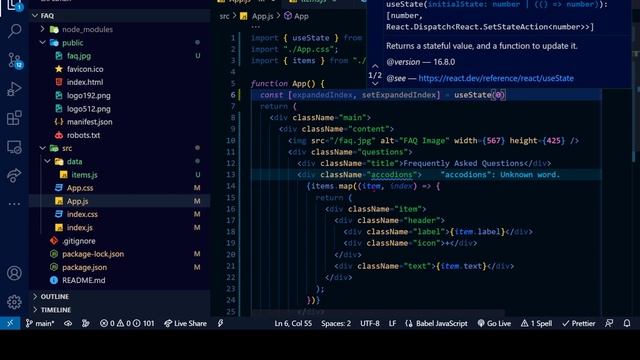Switch git branch main* in status bar
The image size is (640, 360).
[40, 323]
